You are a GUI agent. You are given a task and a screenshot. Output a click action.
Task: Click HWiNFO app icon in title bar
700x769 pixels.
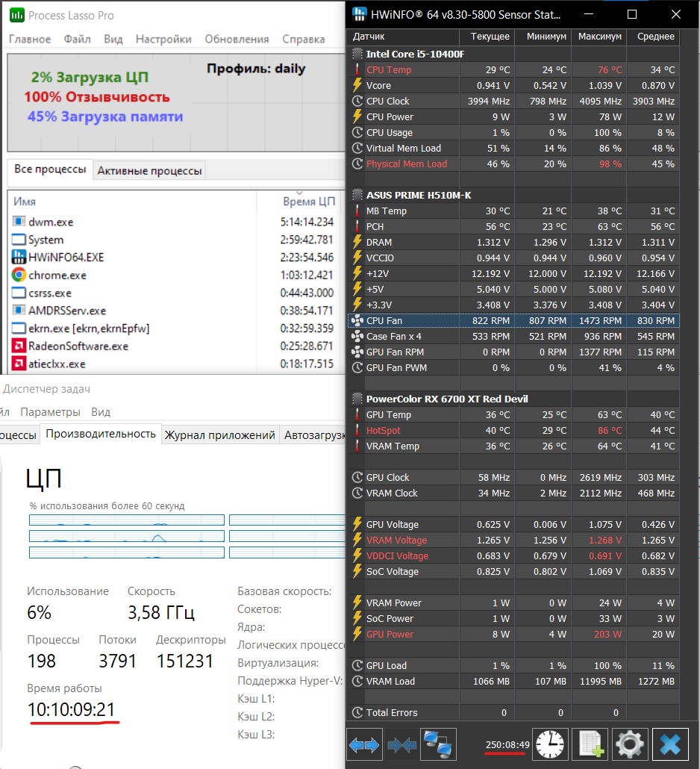[359, 14]
